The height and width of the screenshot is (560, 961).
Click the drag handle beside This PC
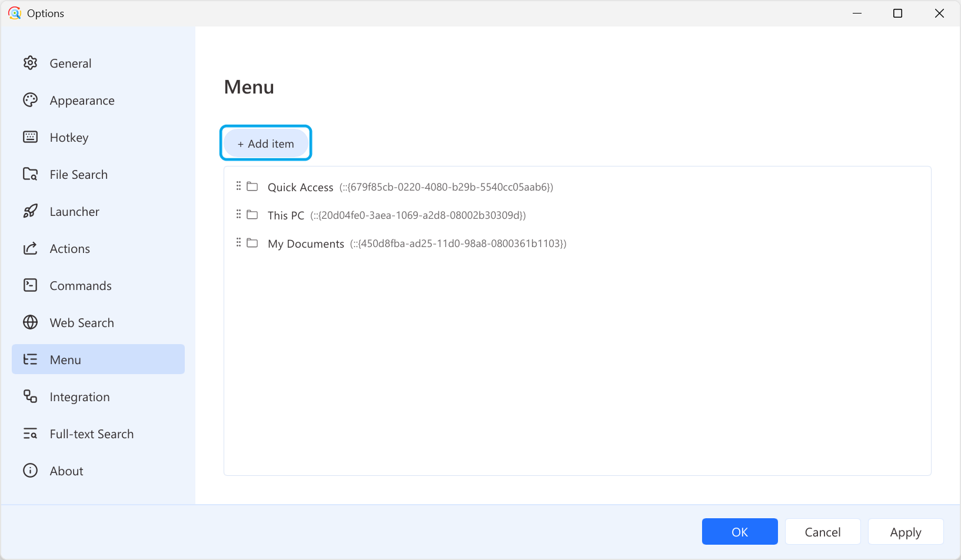[238, 214]
